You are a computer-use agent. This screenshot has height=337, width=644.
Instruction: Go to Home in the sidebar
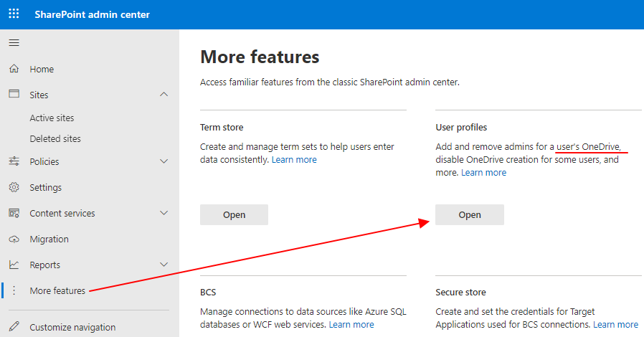pyautogui.click(x=42, y=69)
